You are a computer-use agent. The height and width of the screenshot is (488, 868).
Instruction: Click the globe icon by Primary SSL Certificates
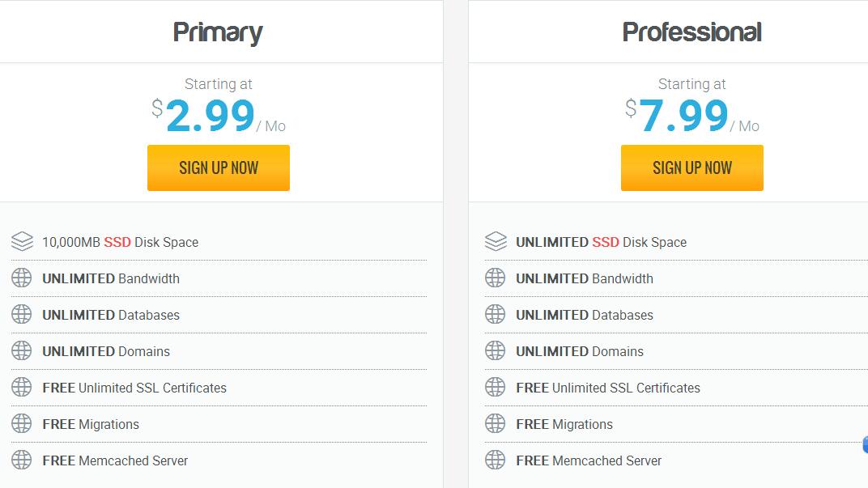[x=22, y=388]
